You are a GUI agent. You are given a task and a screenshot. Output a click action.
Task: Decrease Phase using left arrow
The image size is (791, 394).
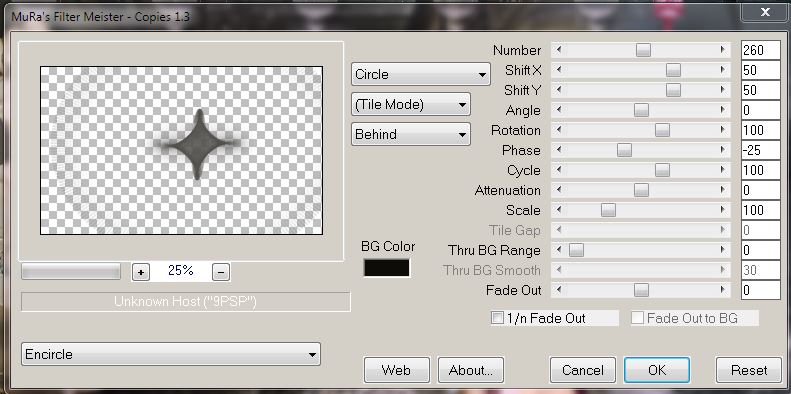tap(559, 150)
